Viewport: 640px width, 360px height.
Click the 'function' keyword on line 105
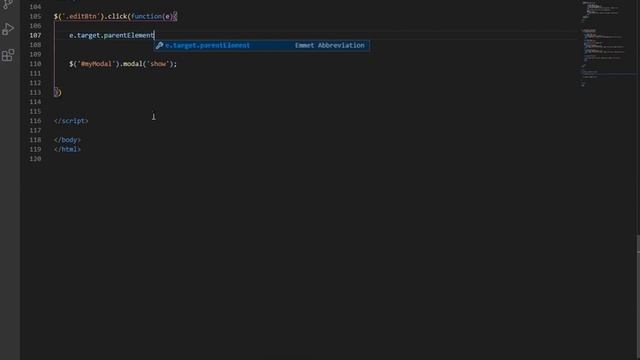click(x=147, y=16)
